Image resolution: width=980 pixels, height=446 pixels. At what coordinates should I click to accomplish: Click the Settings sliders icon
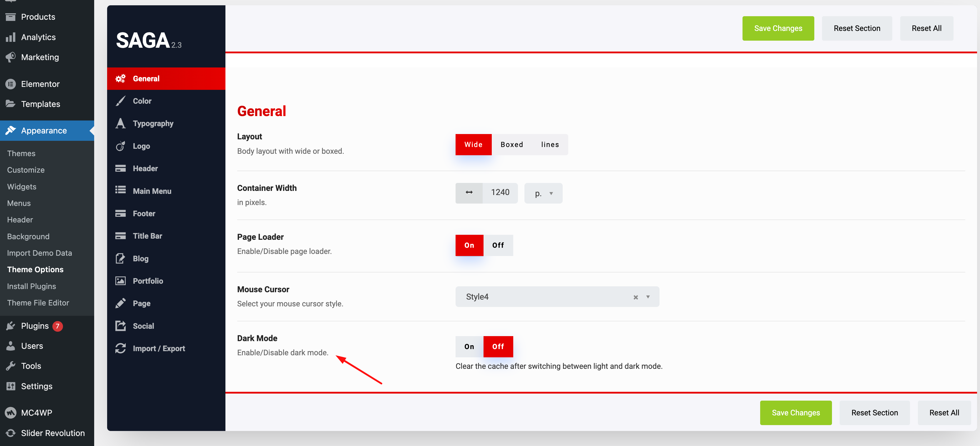[11, 386]
